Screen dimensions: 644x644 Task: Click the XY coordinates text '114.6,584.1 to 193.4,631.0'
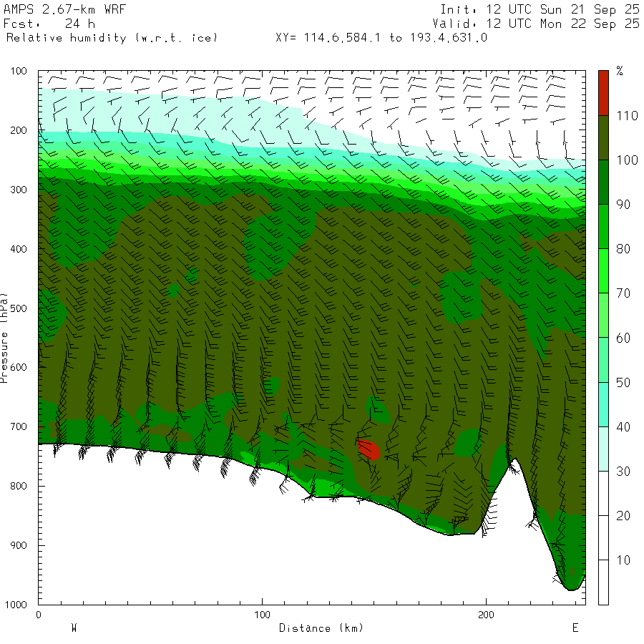click(x=396, y=38)
